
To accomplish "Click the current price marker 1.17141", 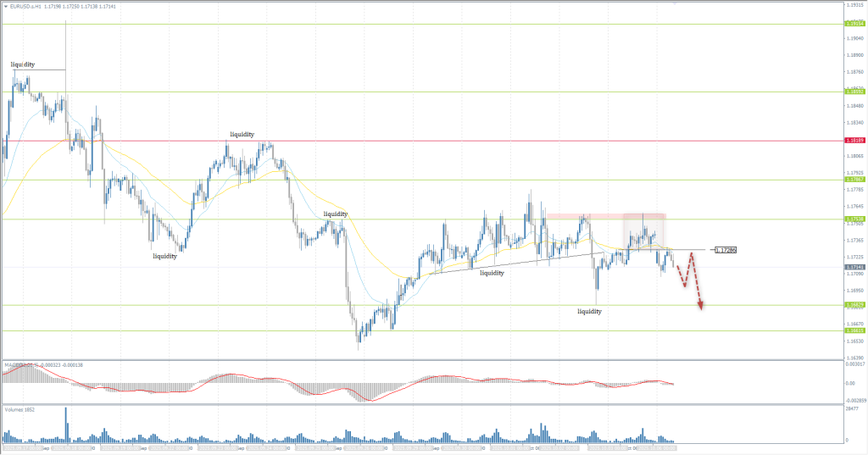I will 854,267.
